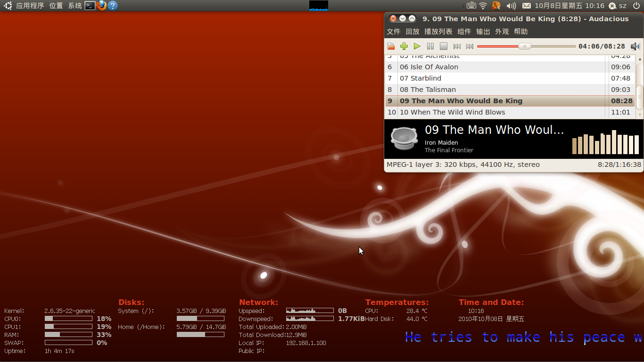Click the 3.57GiB / 9.39GiB disk usage text
644x362 pixels.
point(201,311)
